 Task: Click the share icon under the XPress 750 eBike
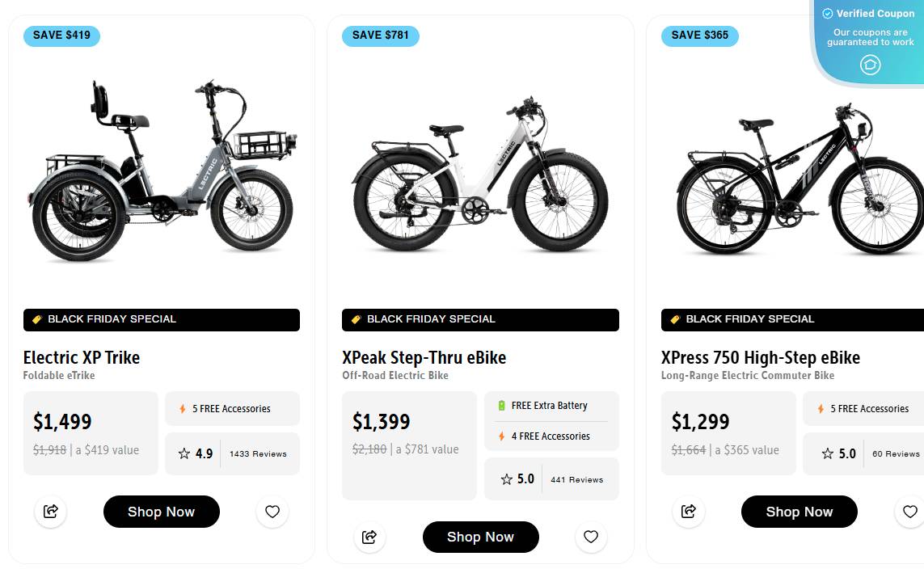[688, 511]
